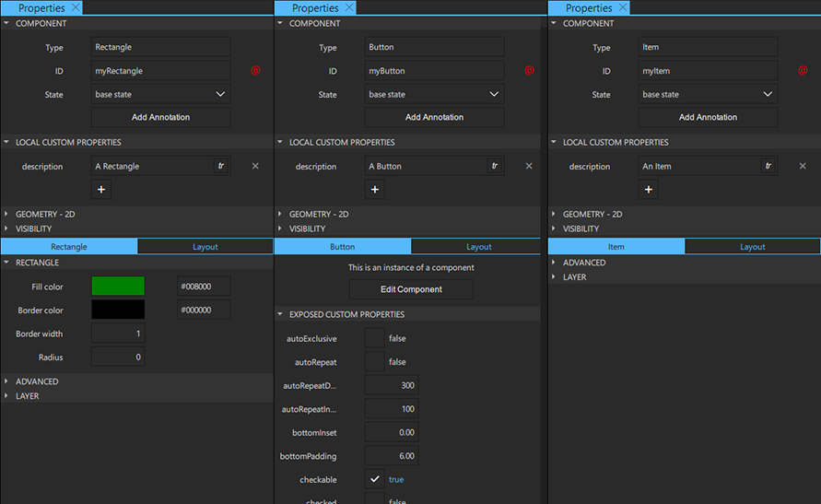
Task: Click the bottomInset field showing 0.00
Action: (392, 432)
